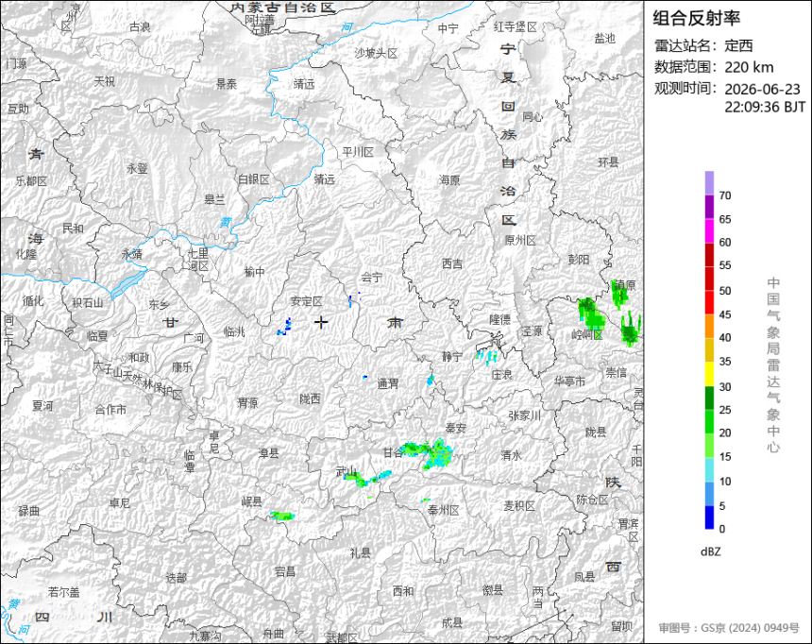This screenshot has width=812, height=644.
Task: Click the 清水 county label
Action: pyautogui.click(x=512, y=455)
